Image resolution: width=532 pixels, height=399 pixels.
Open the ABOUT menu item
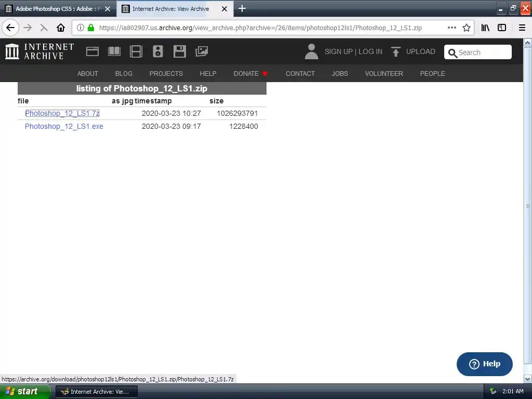point(87,74)
